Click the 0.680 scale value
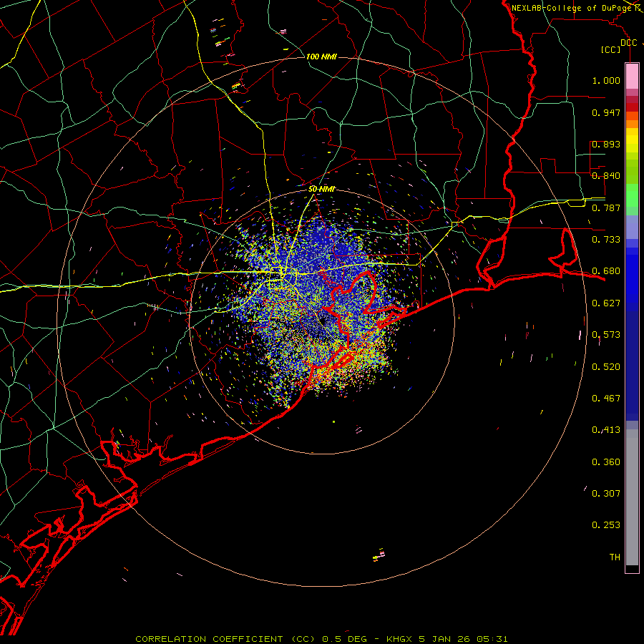Screen dimensions: 644x644 [606, 271]
